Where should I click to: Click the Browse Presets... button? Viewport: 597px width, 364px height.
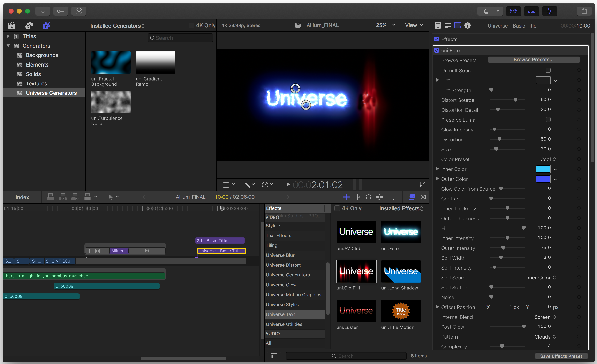click(x=534, y=60)
